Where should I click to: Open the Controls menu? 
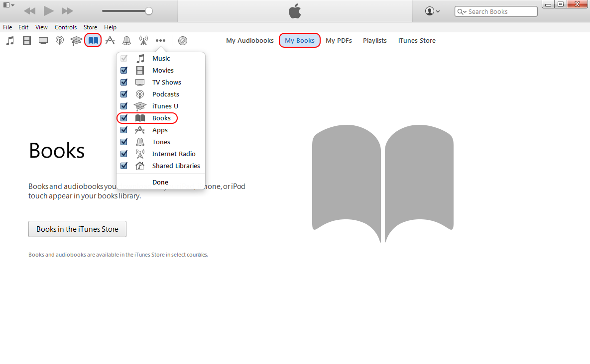tap(65, 27)
